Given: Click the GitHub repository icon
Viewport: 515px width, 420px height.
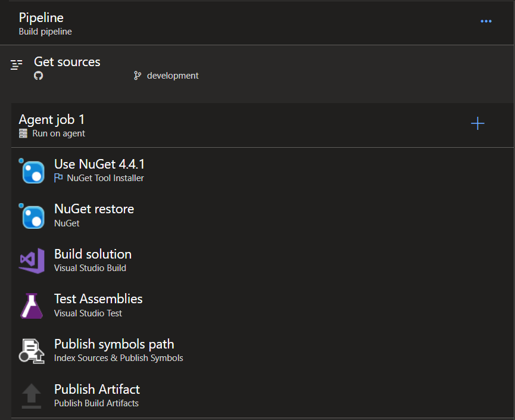Looking at the screenshot, I should pos(39,76).
